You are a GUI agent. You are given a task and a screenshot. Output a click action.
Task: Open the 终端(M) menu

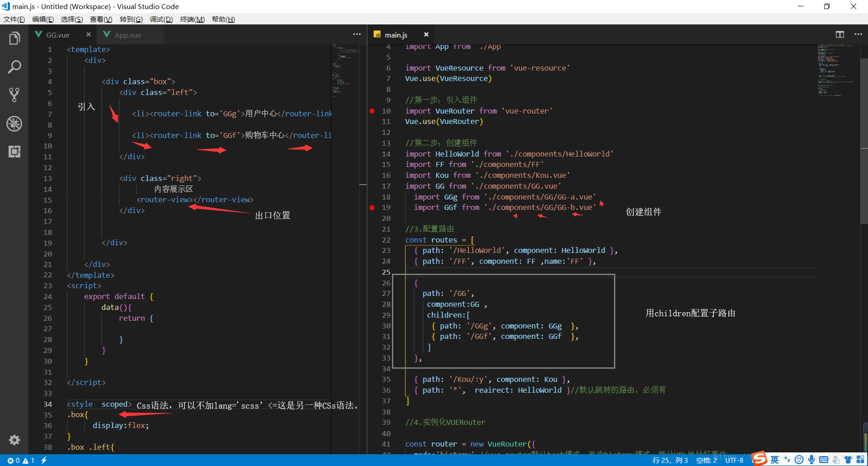(x=192, y=19)
